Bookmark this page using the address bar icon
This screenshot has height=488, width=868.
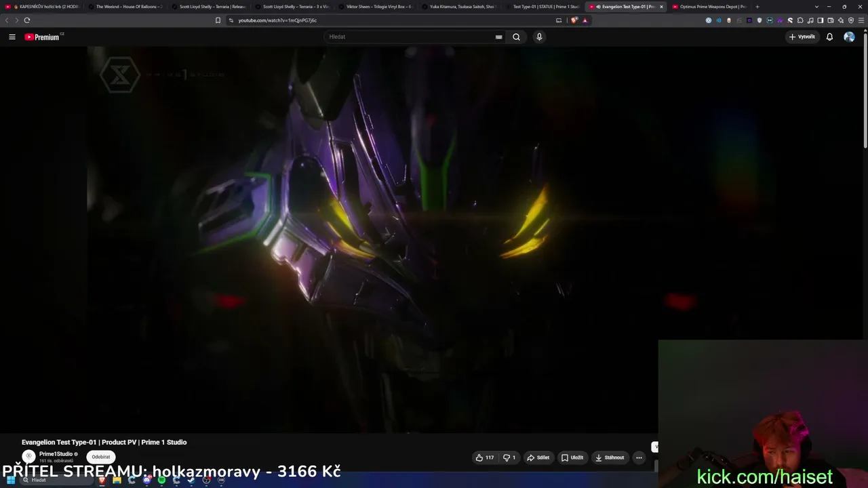pos(218,20)
